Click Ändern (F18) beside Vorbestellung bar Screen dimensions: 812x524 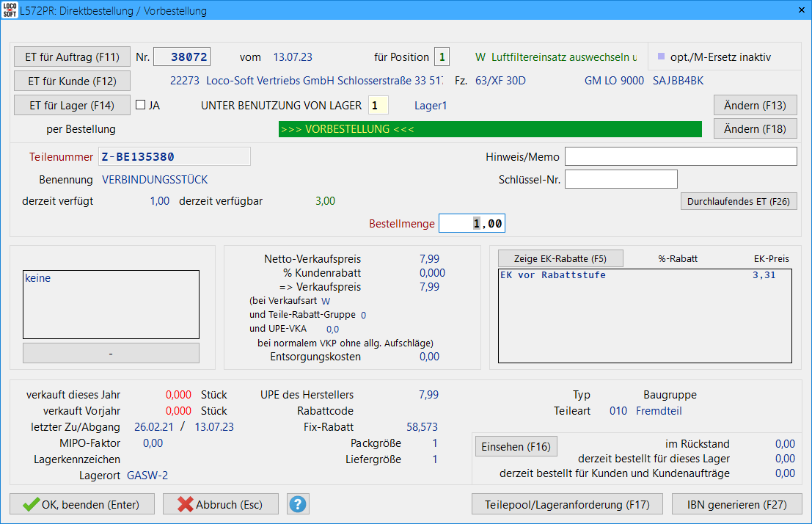click(755, 128)
